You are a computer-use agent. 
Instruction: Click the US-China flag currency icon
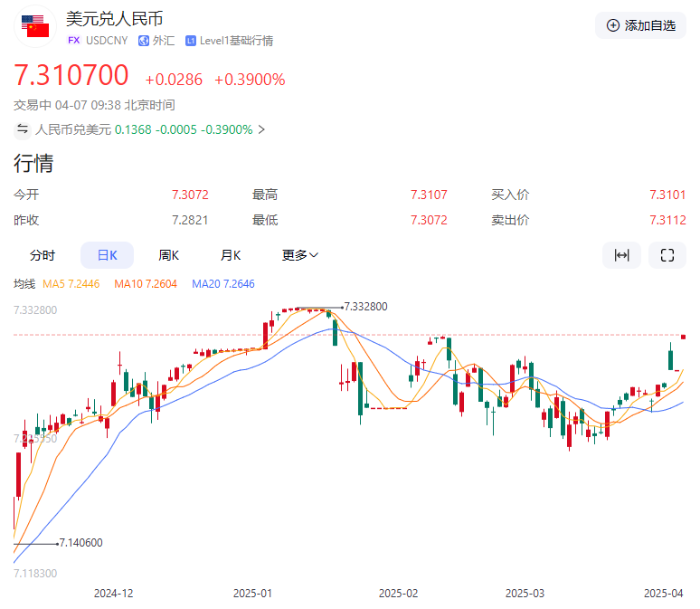[x=35, y=27]
